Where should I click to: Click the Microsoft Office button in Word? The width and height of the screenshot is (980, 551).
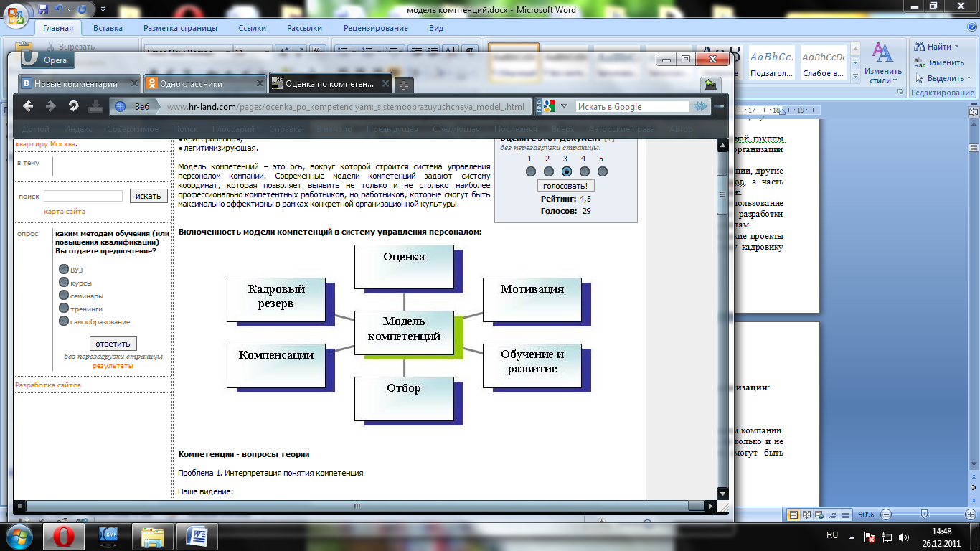coord(16,16)
